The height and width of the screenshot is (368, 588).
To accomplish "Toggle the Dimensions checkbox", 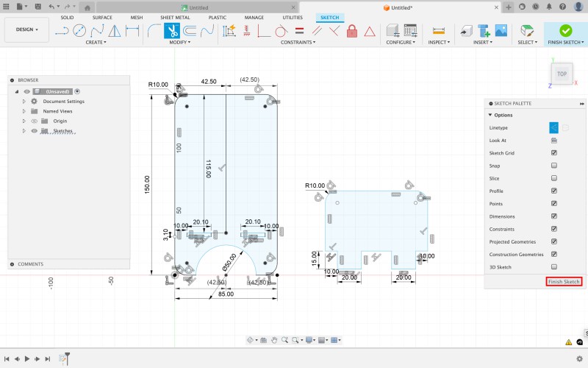I will [x=554, y=216].
